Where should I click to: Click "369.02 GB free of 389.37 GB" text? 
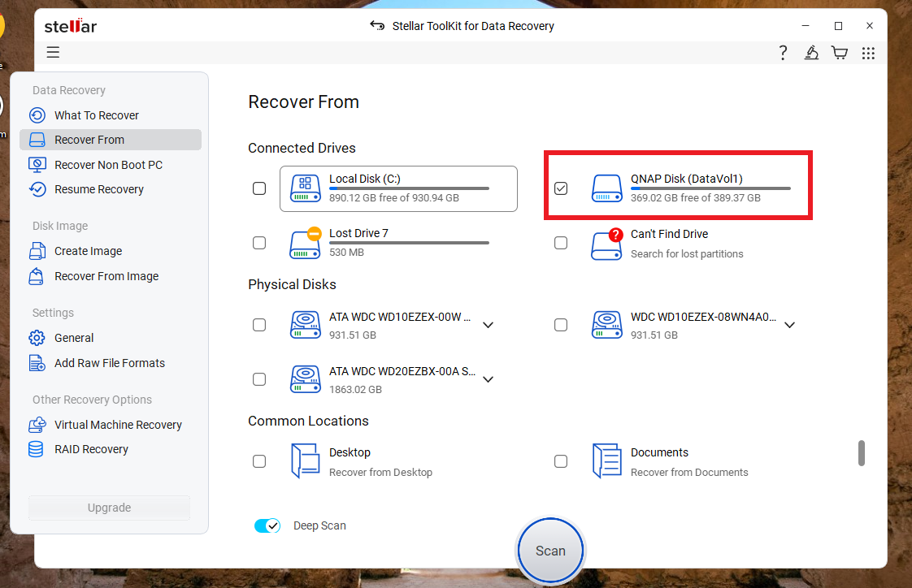click(696, 198)
